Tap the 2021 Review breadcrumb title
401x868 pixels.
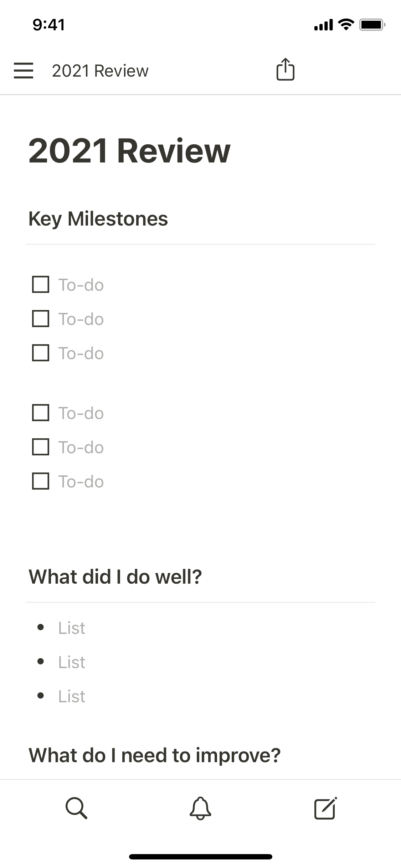coord(100,71)
